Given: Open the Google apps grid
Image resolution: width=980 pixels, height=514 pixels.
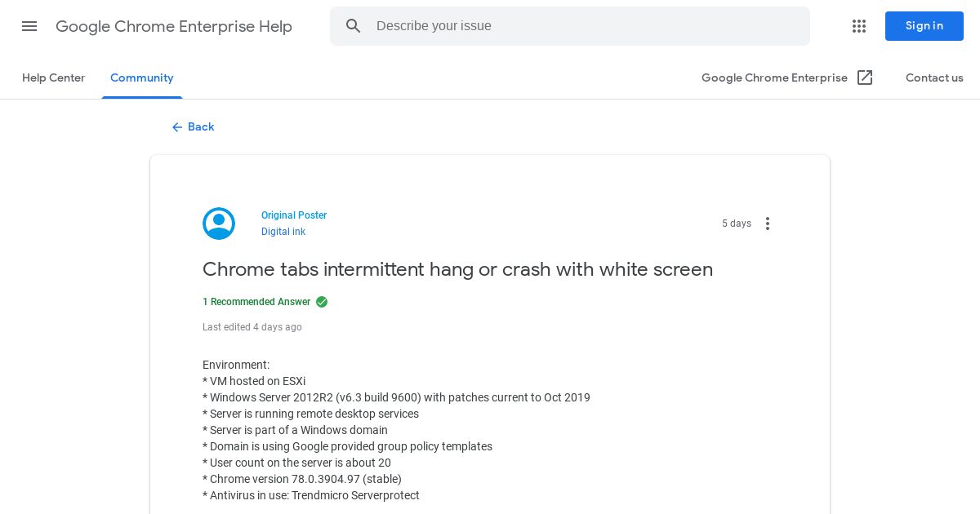Looking at the screenshot, I should 859,26.
